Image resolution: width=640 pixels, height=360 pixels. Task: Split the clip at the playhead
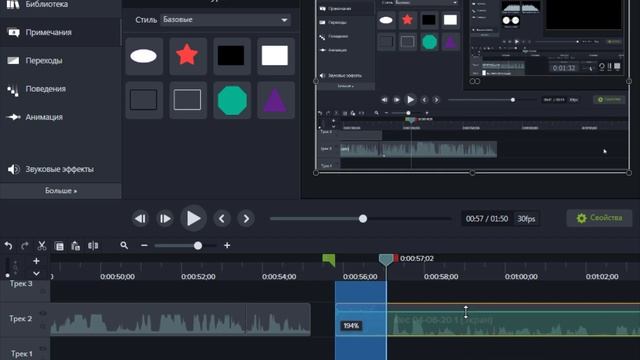(x=93, y=246)
